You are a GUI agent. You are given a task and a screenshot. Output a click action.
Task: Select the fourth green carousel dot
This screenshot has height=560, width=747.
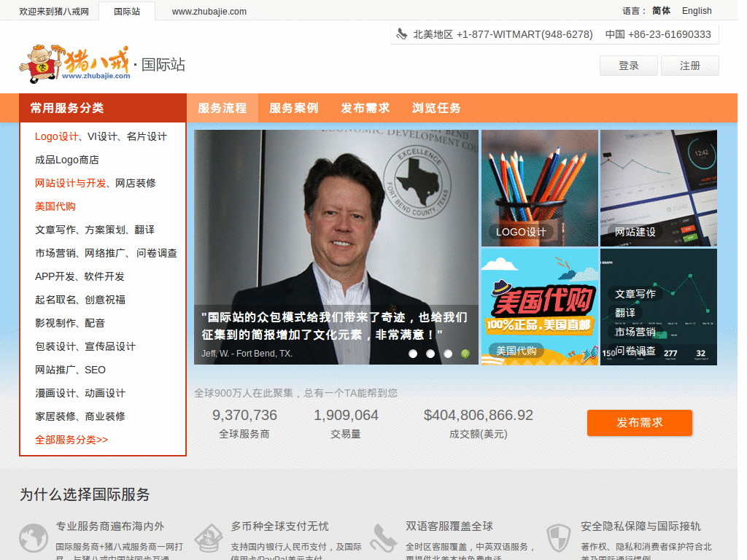pyautogui.click(x=465, y=354)
